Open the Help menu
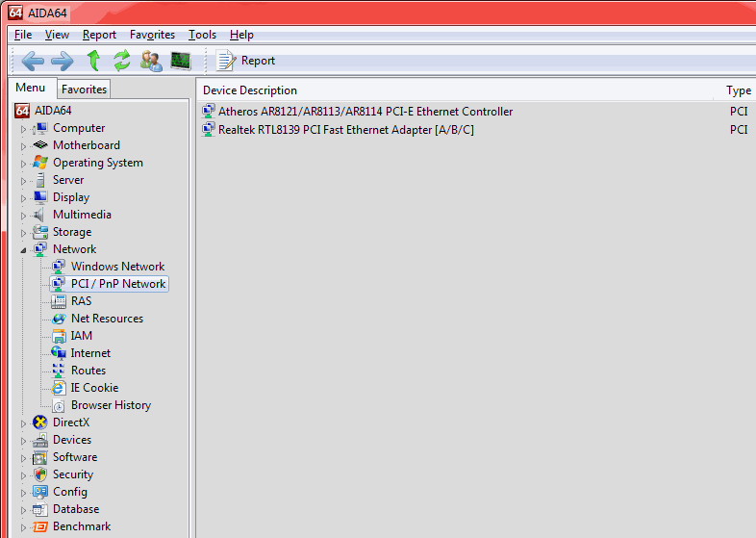This screenshot has width=756, height=538. pos(241,35)
